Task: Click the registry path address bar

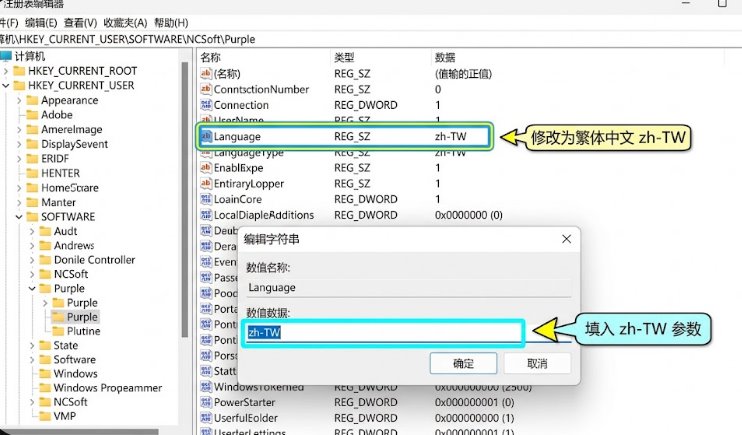Action: click(369, 39)
